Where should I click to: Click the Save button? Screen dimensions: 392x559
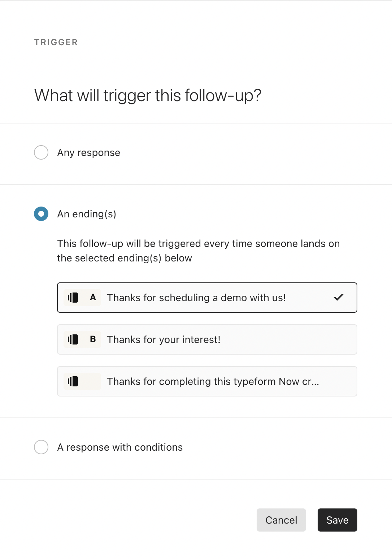click(x=337, y=520)
